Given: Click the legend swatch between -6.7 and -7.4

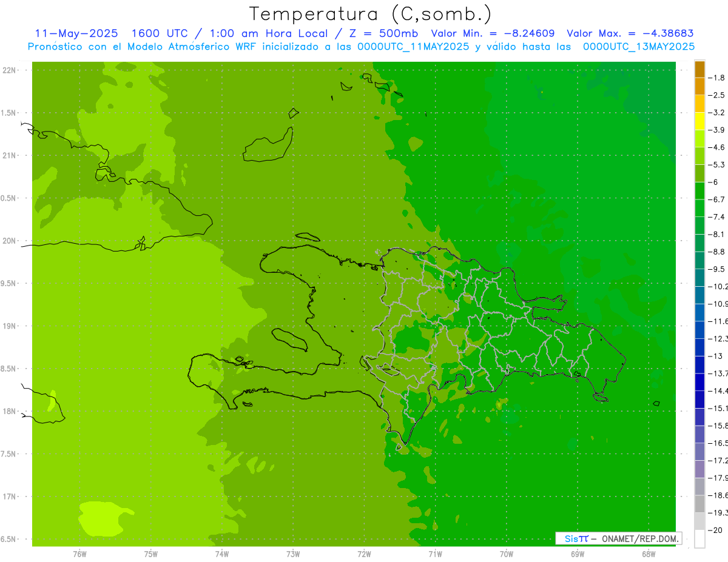Looking at the screenshot, I should coord(699,208).
